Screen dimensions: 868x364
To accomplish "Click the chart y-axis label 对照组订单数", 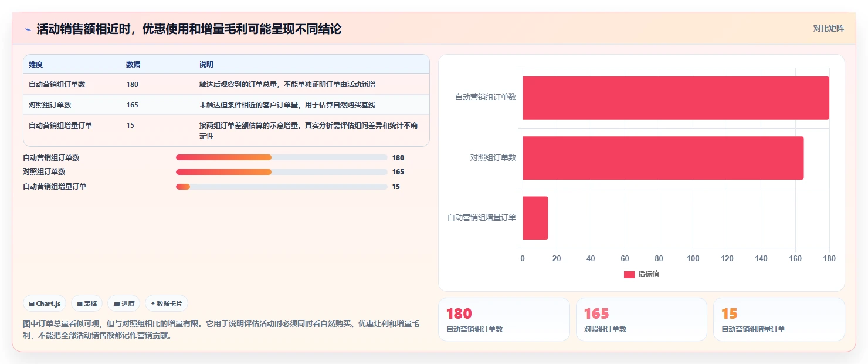I will (x=493, y=157).
